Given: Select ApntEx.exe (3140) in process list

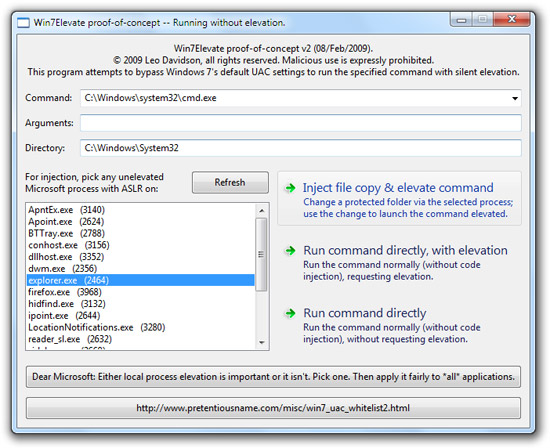Looking at the screenshot, I should tap(141, 210).
